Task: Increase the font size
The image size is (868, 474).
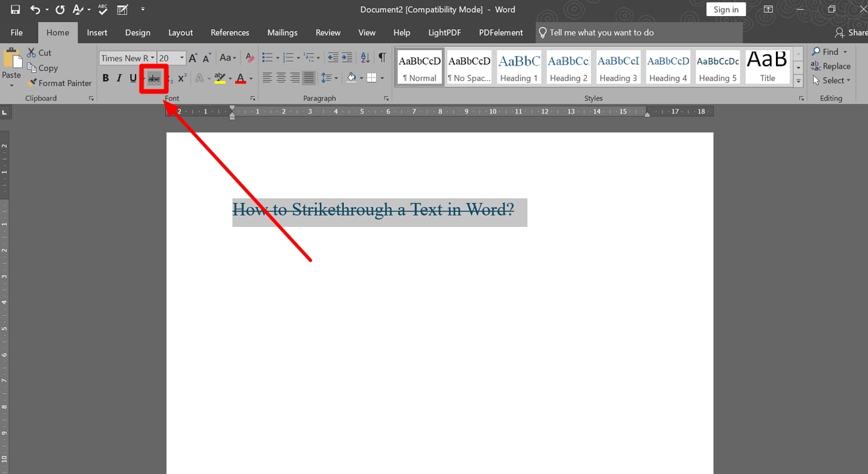Action: click(x=192, y=57)
